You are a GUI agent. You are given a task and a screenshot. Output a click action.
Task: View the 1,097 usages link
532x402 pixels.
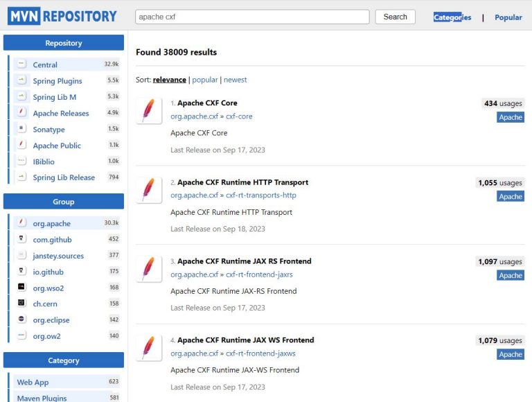pos(499,261)
